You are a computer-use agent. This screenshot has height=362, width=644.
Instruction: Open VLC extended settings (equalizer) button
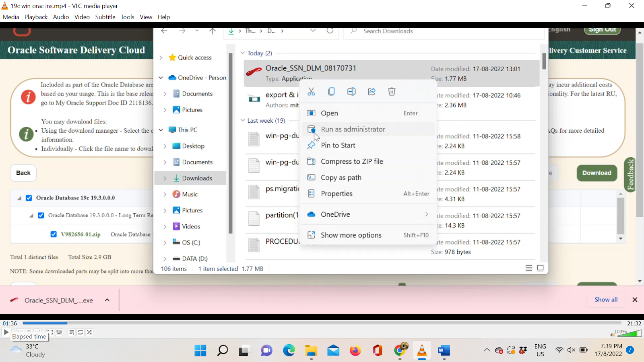coord(59,332)
